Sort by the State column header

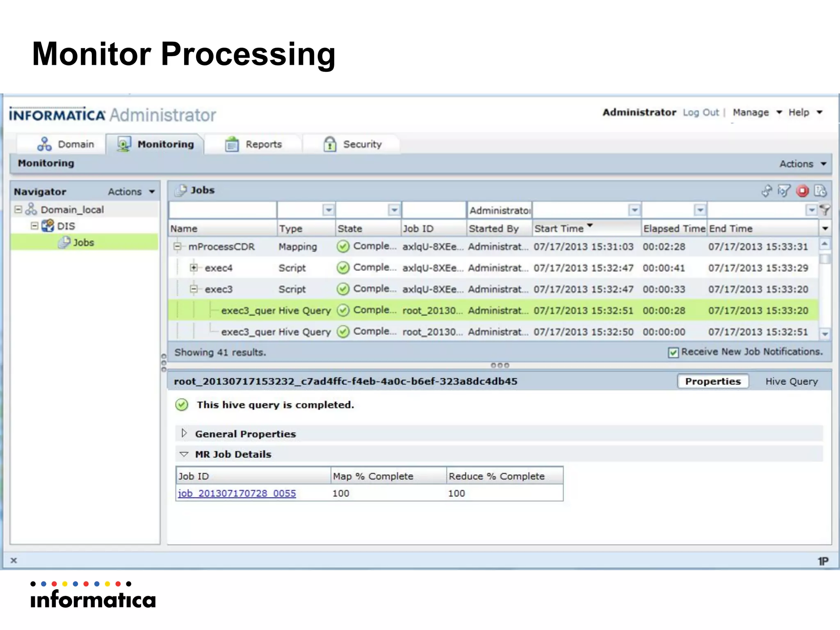pyautogui.click(x=368, y=228)
